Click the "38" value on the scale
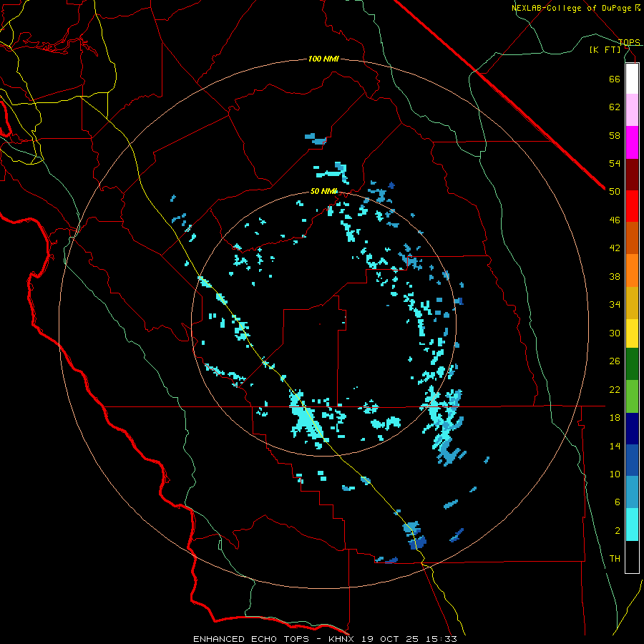Image resolution: width=644 pixels, height=644 pixels. click(615, 277)
